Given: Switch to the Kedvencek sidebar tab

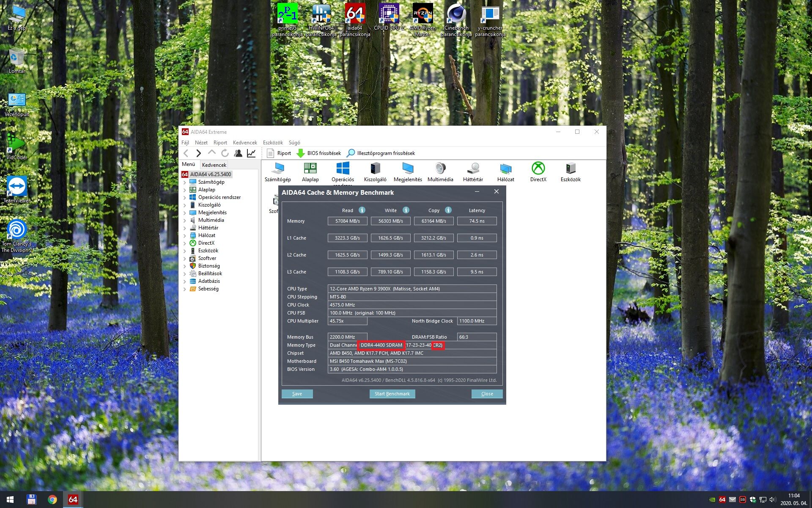Looking at the screenshot, I should click(x=214, y=165).
